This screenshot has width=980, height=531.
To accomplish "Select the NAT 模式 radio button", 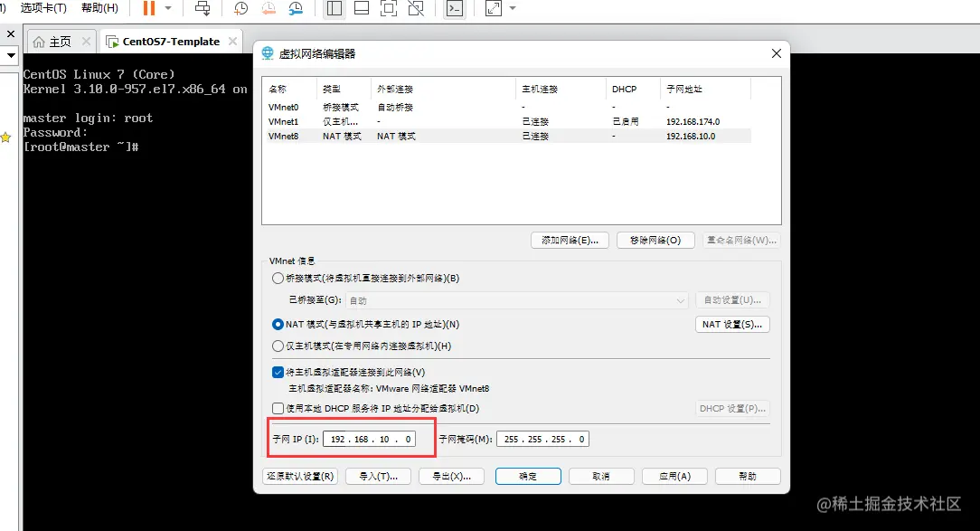I will coord(278,325).
